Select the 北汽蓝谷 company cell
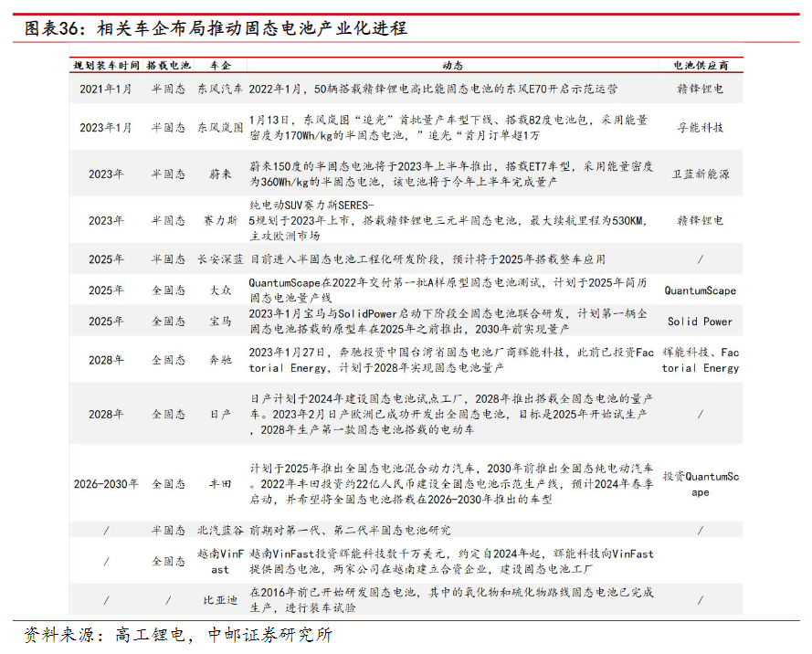Screen dimensions: 812x654 [x=220, y=531]
